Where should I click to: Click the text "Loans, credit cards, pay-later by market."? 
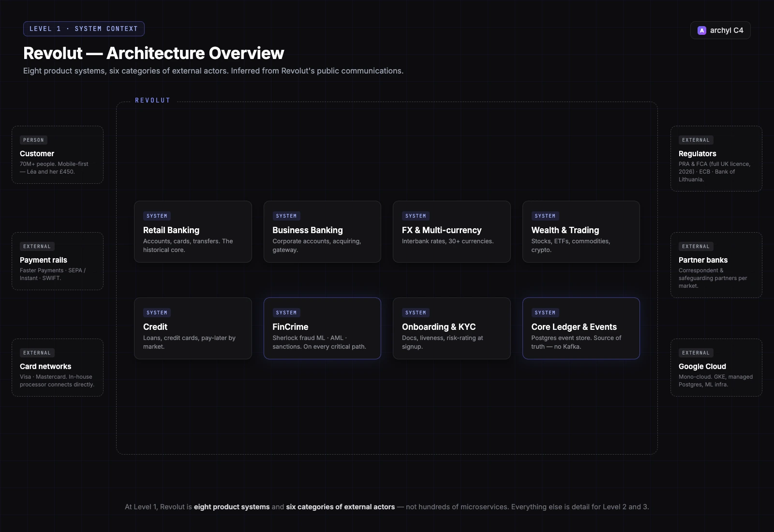[189, 342]
